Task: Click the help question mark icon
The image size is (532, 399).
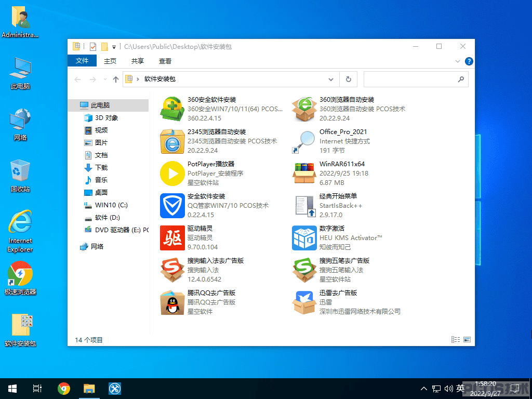Action: [x=469, y=61]
